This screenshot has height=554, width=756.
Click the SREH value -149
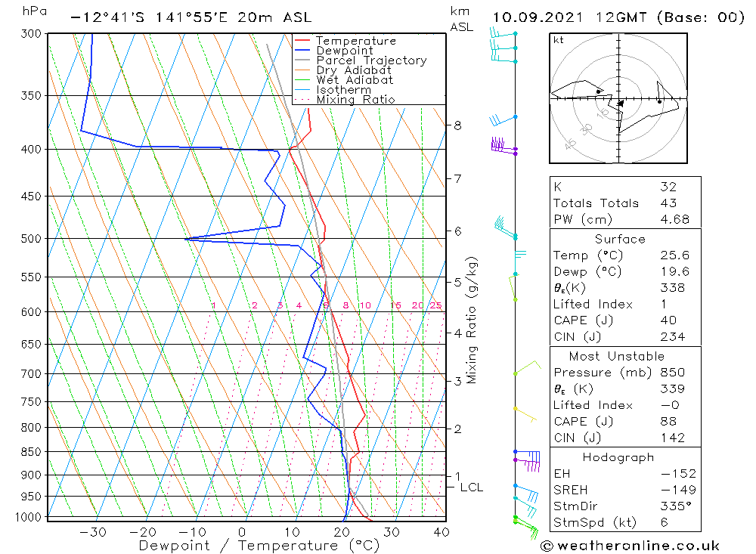point(678,490)
